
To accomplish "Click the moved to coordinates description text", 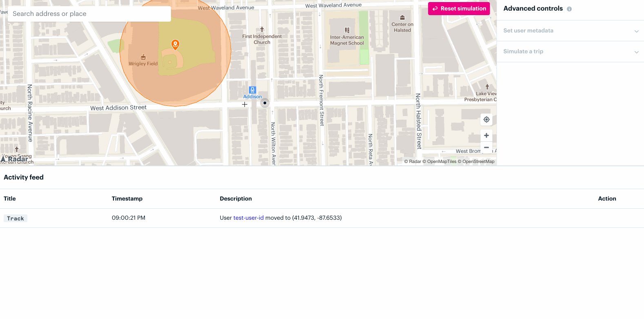I will click(x=304, y=218).
